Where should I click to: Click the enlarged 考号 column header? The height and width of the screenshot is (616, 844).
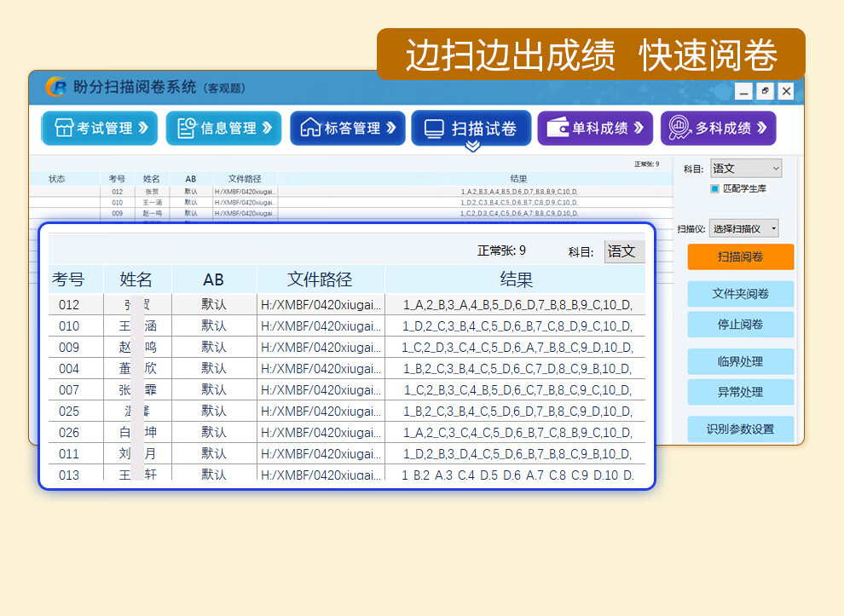click(68, 279)
